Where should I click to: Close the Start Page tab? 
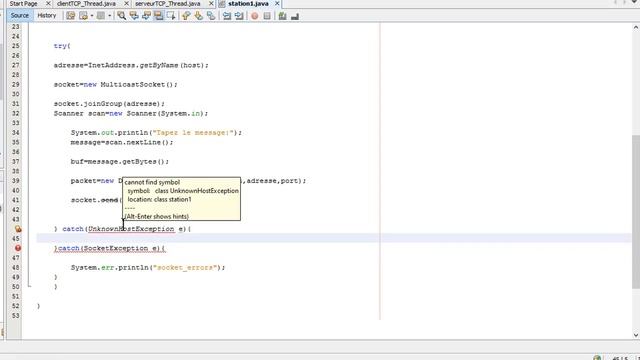tap(48, 3)
